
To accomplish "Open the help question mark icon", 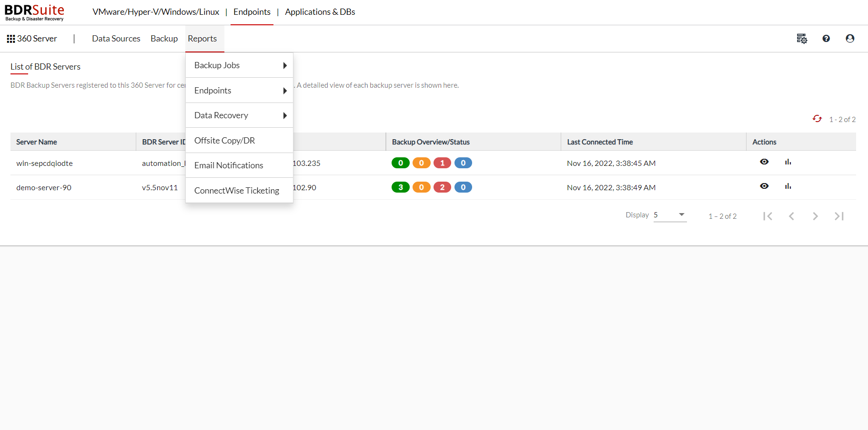I will click(x=826, y=39).
